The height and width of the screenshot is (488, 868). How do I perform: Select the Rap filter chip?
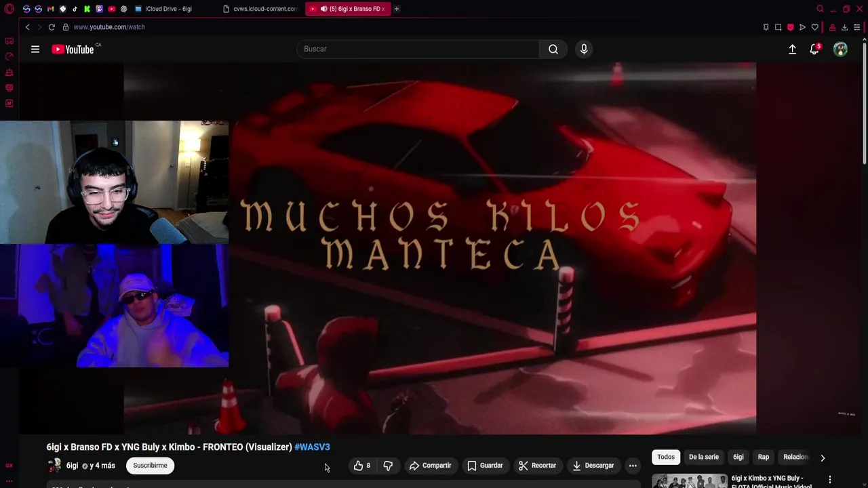[764, 457]
